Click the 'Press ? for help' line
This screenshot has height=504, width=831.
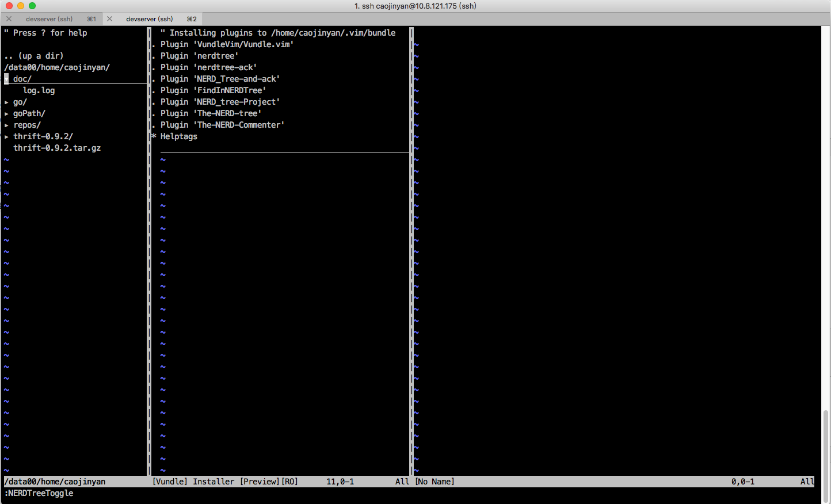pos(45,33)
